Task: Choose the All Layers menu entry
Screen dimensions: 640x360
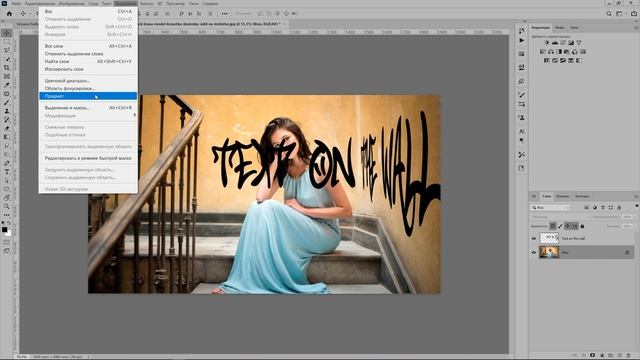Action: (x=88, y=46)
